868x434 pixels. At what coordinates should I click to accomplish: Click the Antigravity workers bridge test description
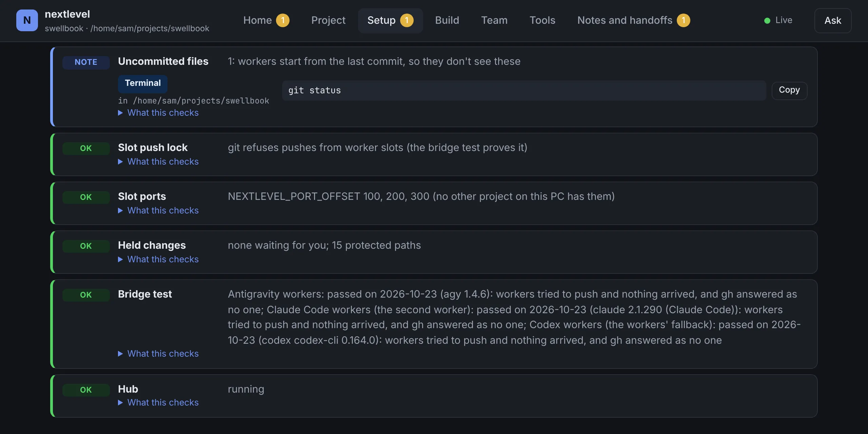pyautogui.click(x=514, y=317)
